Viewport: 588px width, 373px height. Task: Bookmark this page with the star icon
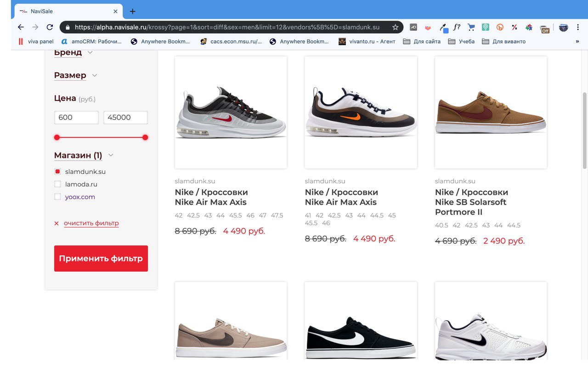tap(395, 27)
